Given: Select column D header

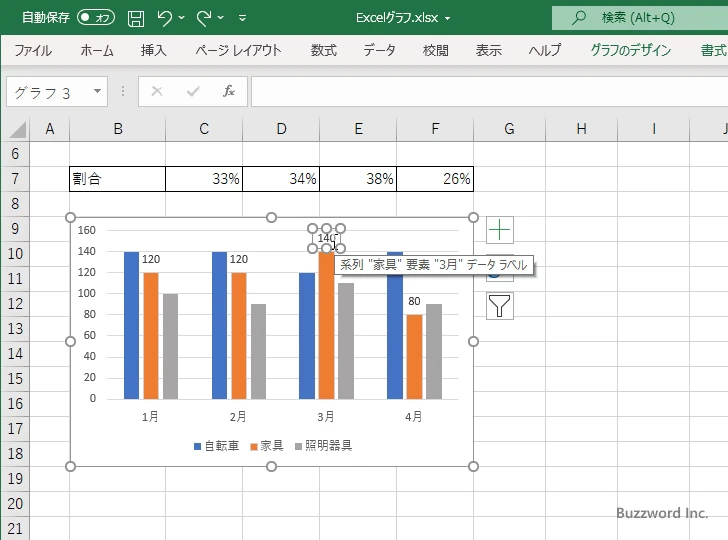Looking at the screenshot, I should pyautogui.click(x=281, y=129).
